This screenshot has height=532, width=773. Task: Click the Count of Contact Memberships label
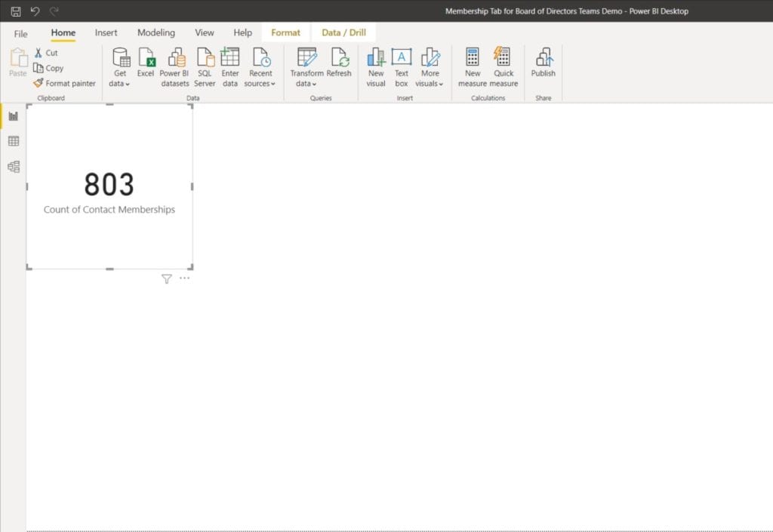[109, 210]
